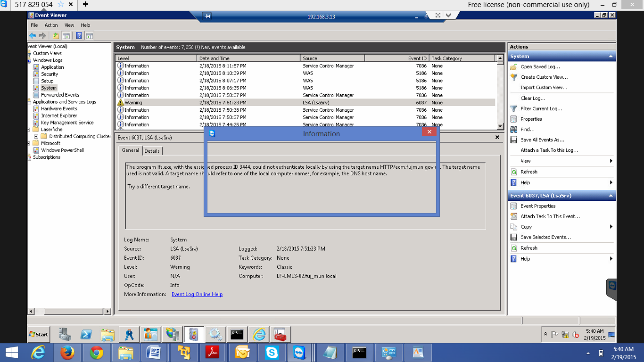
Task: Click the Find binoculars icon
Action: pyautogui.click(x=514, y=130)
